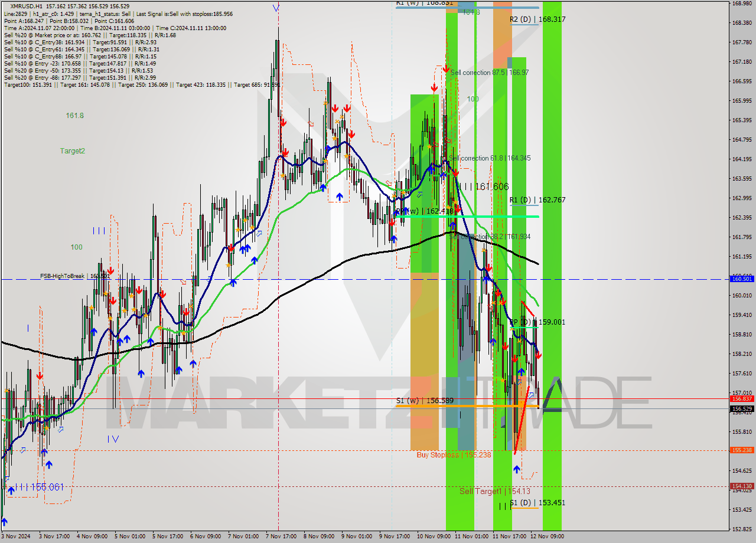Click the '7 Nov 01:00' time axis label
The image size is (756, 543).
pos(243,537)
